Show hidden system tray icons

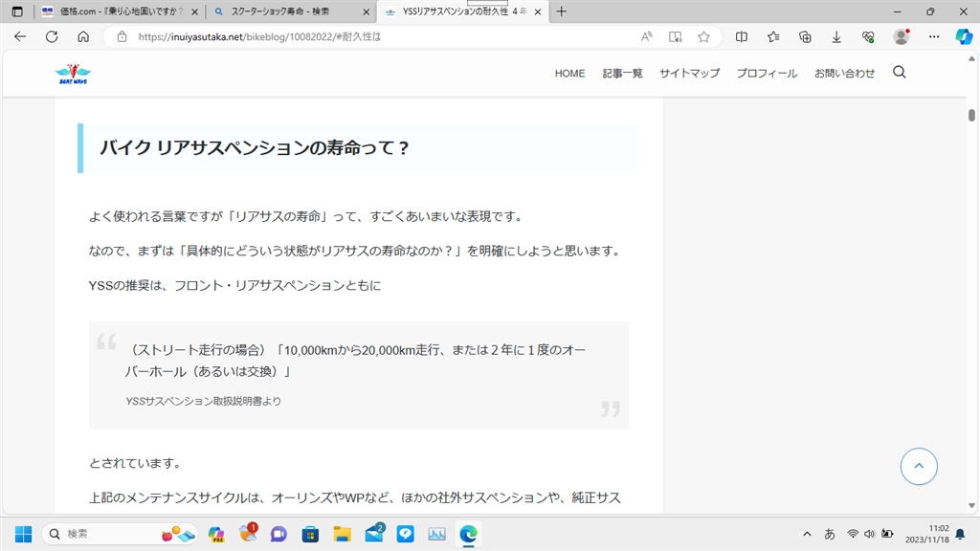point(807,534)
